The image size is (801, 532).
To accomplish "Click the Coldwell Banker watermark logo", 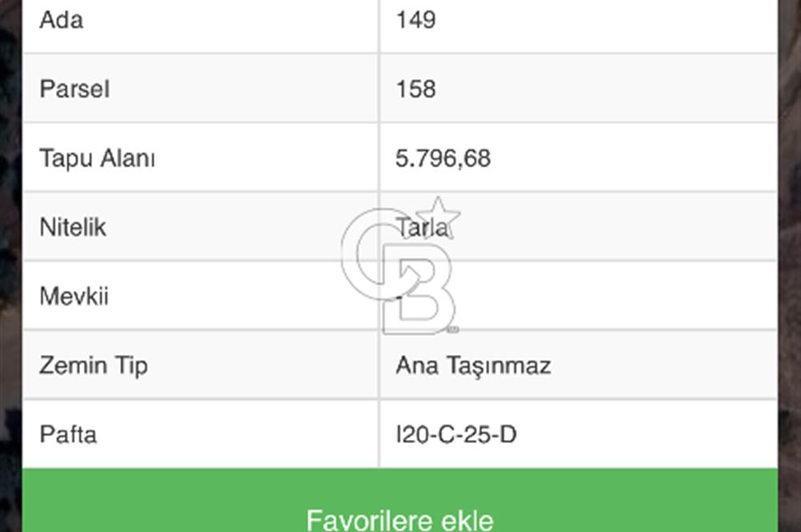I will pyautogui.click(x=401, y=266).
